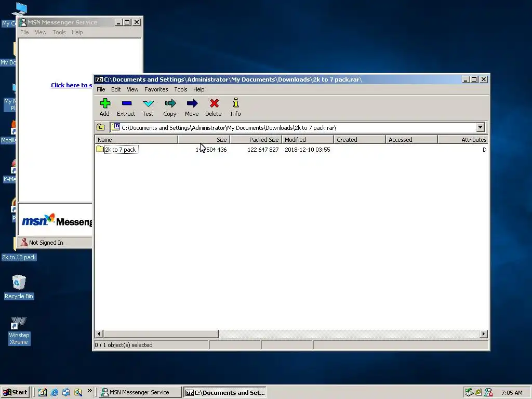
Task: Maximize the MSN Messenger Service window
Action: [x=127, y=22]
